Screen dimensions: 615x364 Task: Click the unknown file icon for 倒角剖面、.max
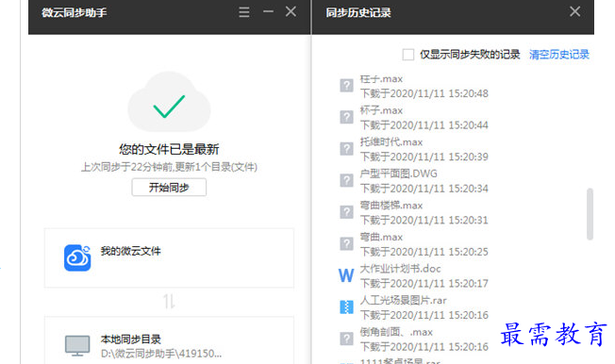[x=346, y=339]
